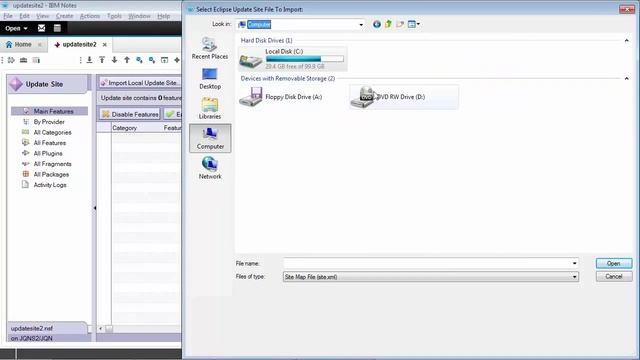Select Main Features in the navigator
Screen dimensions: 640x360
(49, 111)
